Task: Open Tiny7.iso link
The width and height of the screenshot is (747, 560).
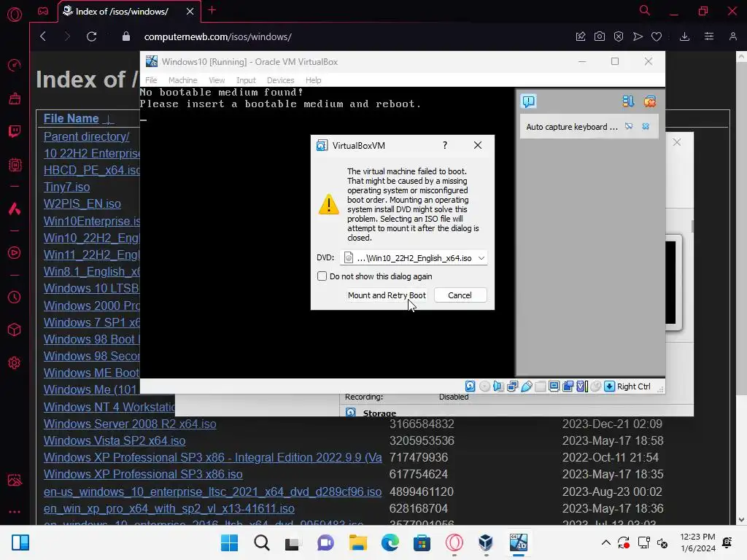Action: pyautogui.click(x=66, y=187)
